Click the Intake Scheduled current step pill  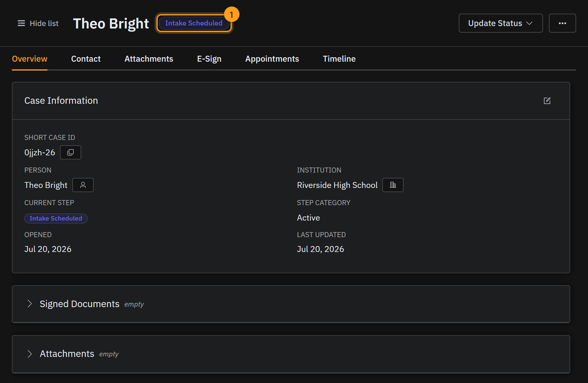pos(56,218)
